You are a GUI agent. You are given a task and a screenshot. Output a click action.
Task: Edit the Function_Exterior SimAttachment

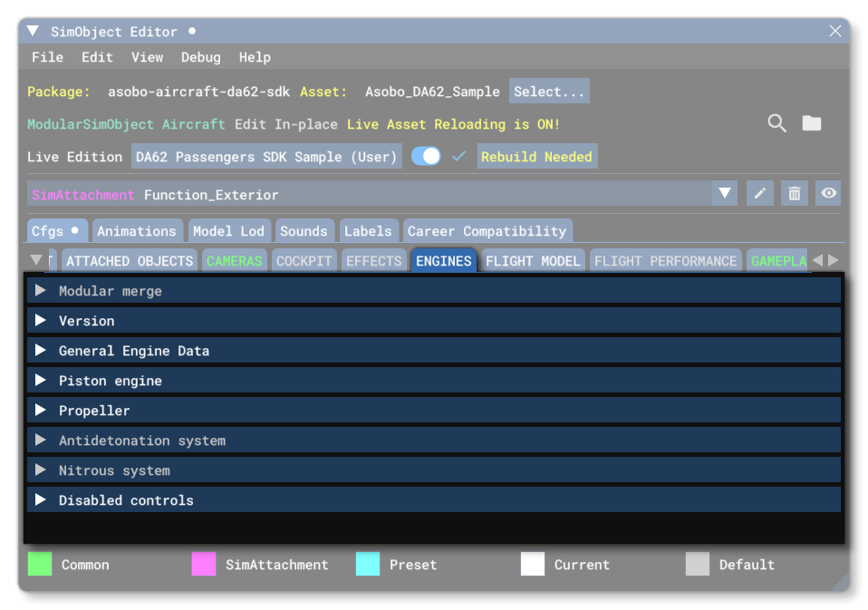click(x=759, y=193)
